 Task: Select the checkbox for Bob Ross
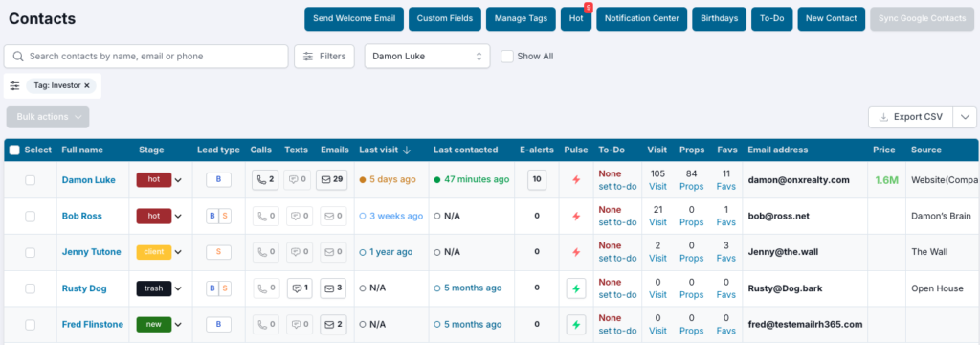(x=30, y=216)
